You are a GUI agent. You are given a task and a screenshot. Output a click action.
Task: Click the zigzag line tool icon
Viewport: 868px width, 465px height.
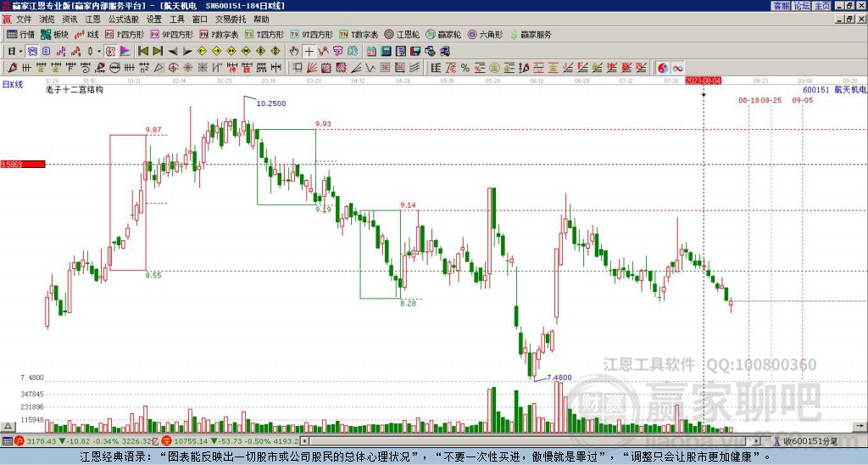(x=370, y=68)
